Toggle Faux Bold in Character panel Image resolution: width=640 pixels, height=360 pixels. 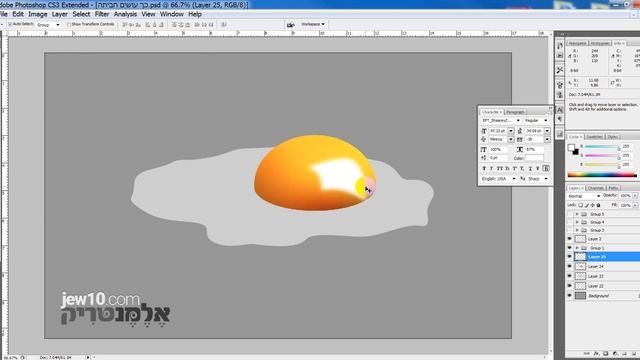click(484, 168)
